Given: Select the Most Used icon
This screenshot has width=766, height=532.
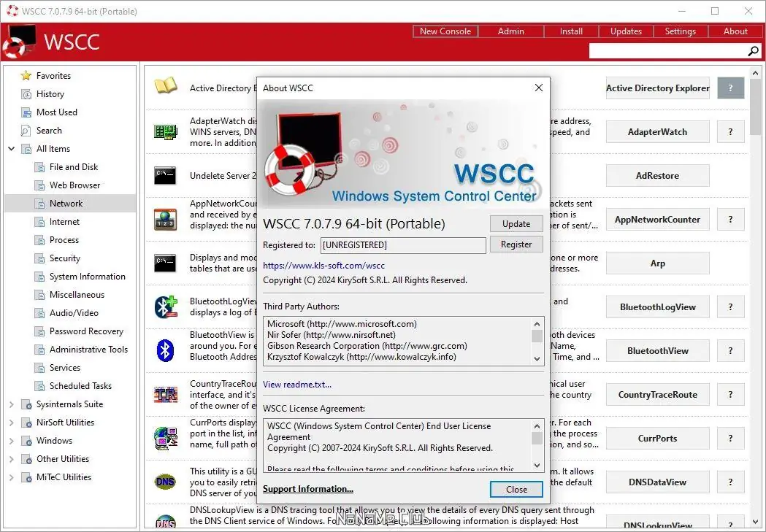Looking at the screenshot, I should 26,112.
